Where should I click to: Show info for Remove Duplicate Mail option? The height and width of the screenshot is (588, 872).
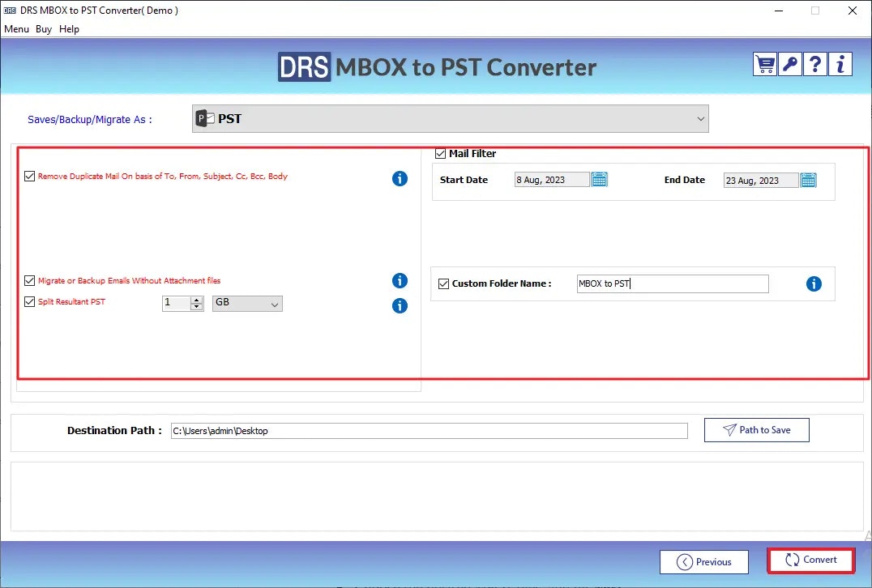point(400,178)
